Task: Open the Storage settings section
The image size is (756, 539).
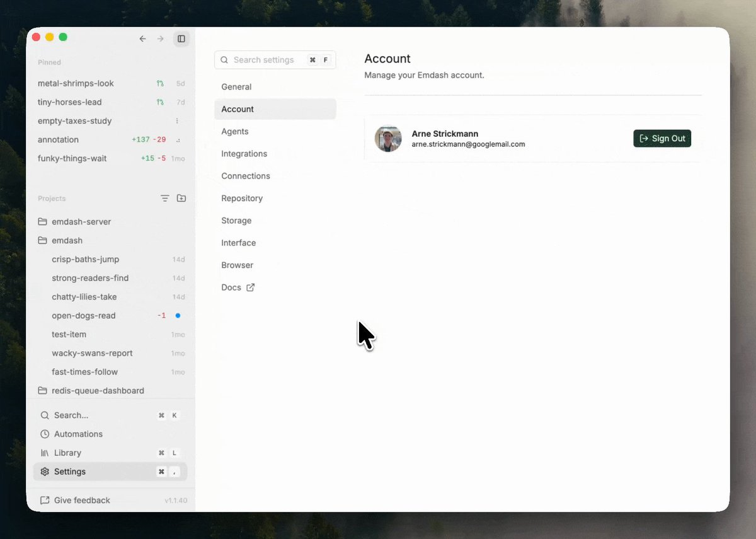Action: pyautogui.click(x=275, y=221)
